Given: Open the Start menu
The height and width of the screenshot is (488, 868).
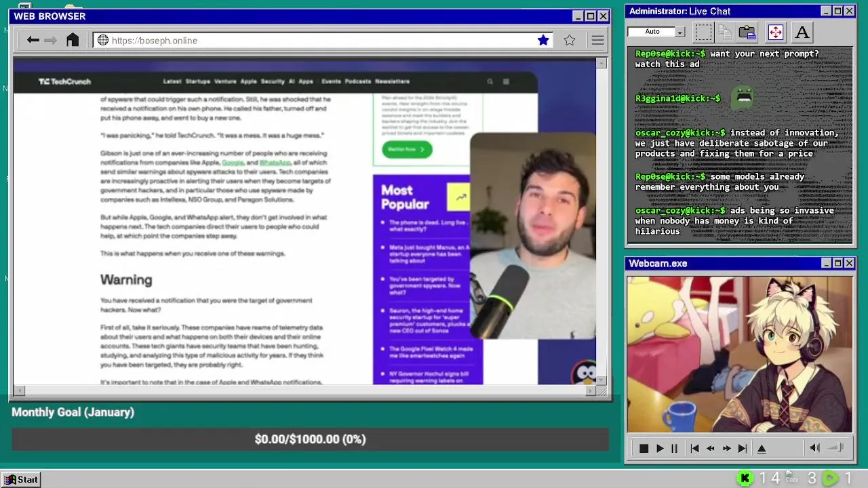Looking at the screenshot, I should (21, 479).
